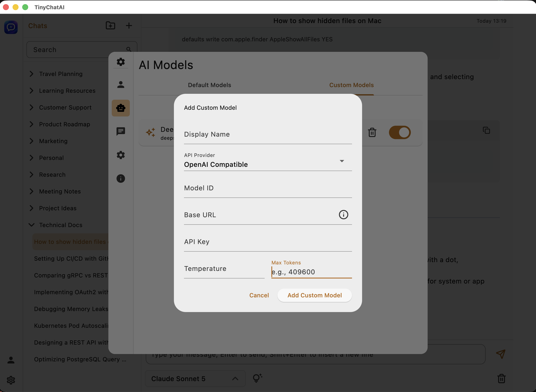536x392 pixels.
Task: Send message with paper plane icon
Action: point(501,354)
